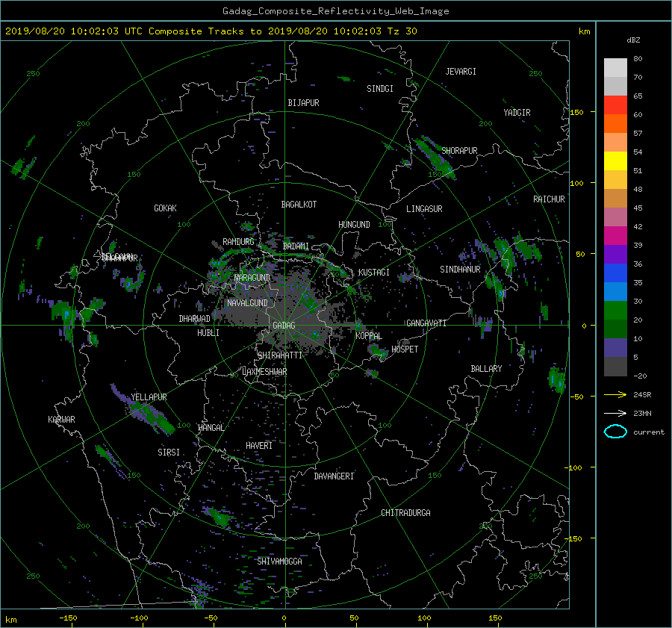This screenshot has width=672, height=628.
Task: Click the SHORAPUR city label
Action: 459,151
